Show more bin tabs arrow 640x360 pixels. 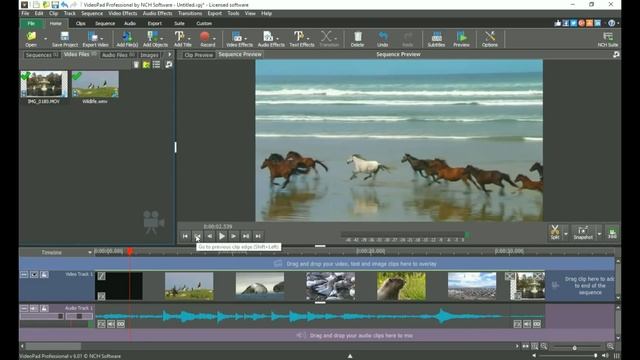click(x=170, y=54)
